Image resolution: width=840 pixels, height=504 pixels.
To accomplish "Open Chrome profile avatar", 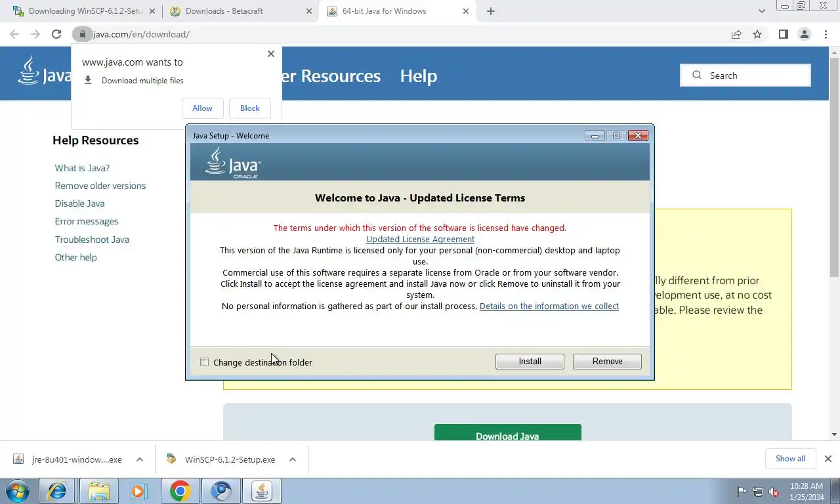I will pos(804,34).
